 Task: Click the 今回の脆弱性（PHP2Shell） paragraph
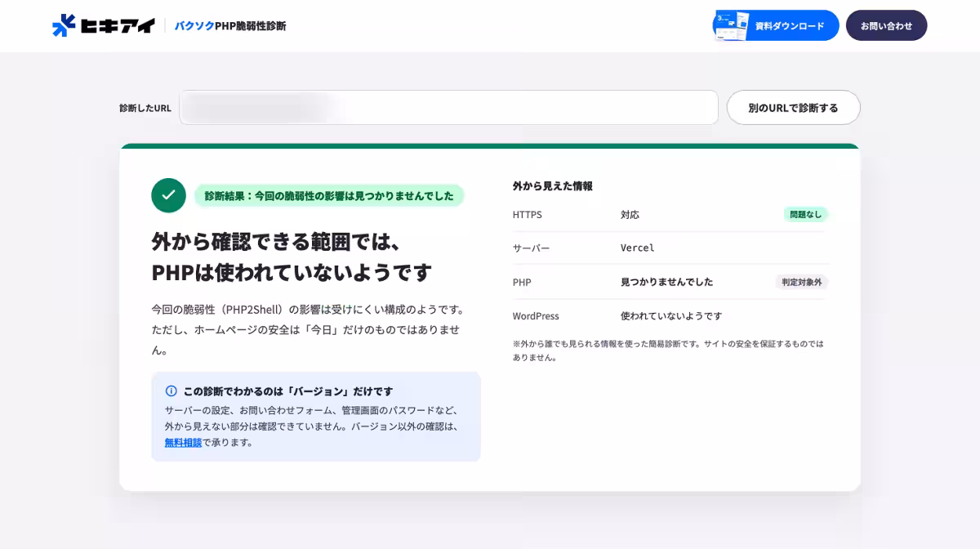(309, 330)
